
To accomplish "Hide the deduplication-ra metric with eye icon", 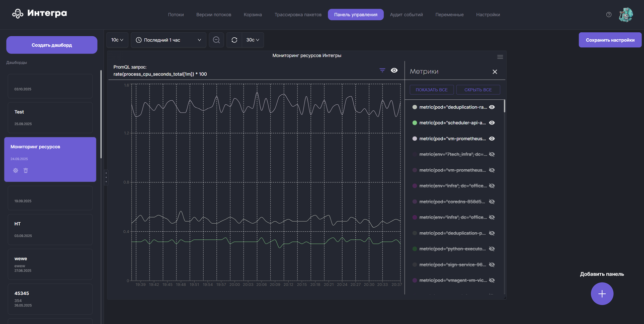I will (x=492, y=107).
